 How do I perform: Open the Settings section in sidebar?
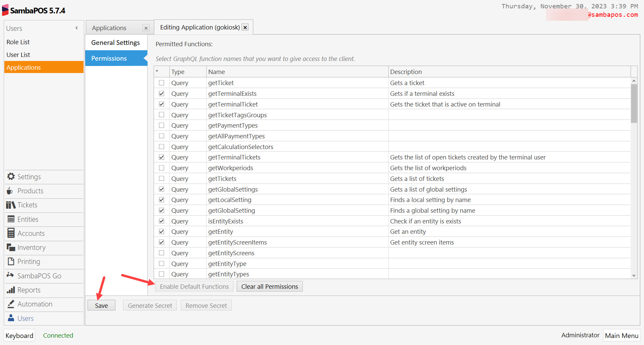click(29, 177)
